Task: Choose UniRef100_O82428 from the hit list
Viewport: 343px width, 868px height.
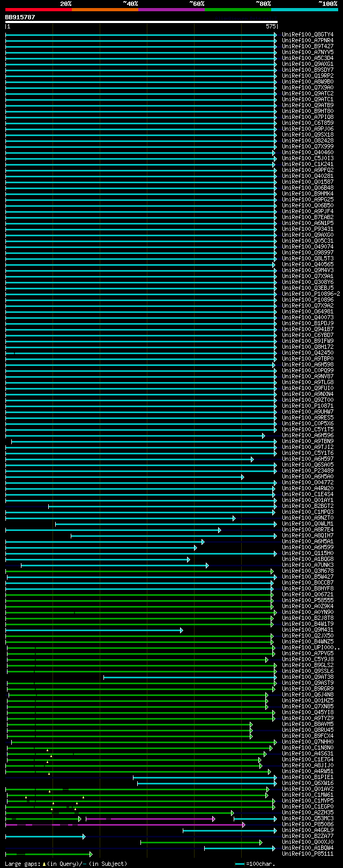Action: pos(308,140)
